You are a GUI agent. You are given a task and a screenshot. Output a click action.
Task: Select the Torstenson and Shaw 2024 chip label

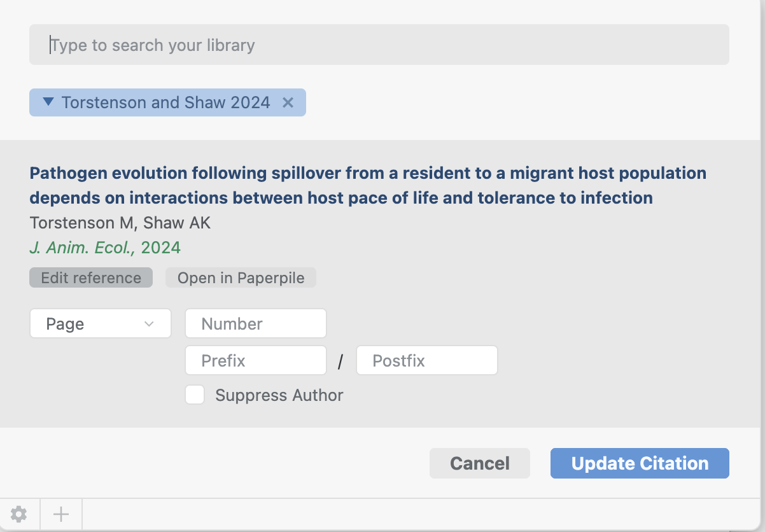(x=165, y=102)
